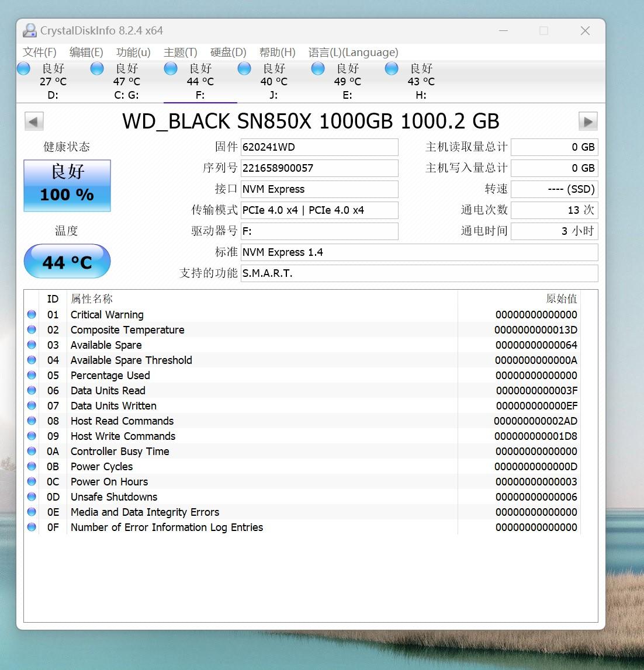Click the status orb of Power On Hours row

pyautogui.click(x=32, y=481)
